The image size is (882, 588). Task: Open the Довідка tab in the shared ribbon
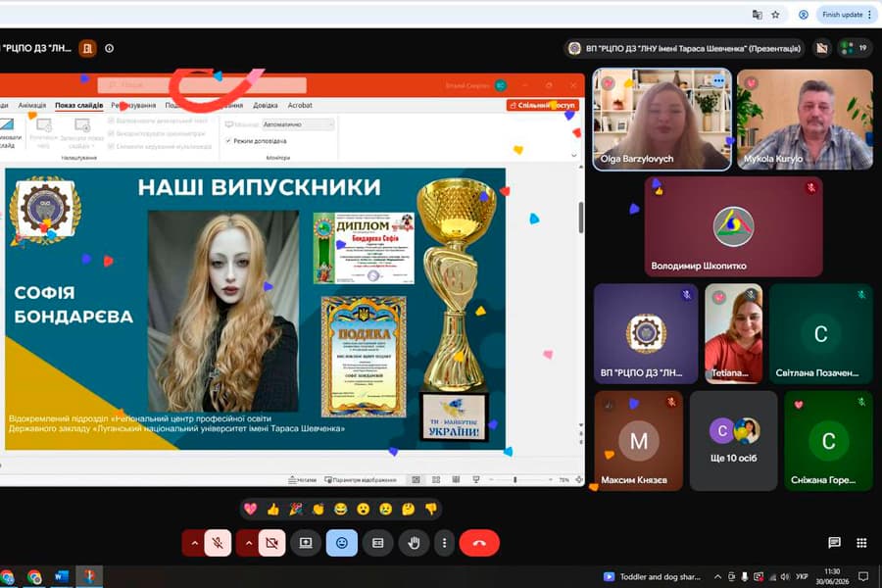[266, 105]
